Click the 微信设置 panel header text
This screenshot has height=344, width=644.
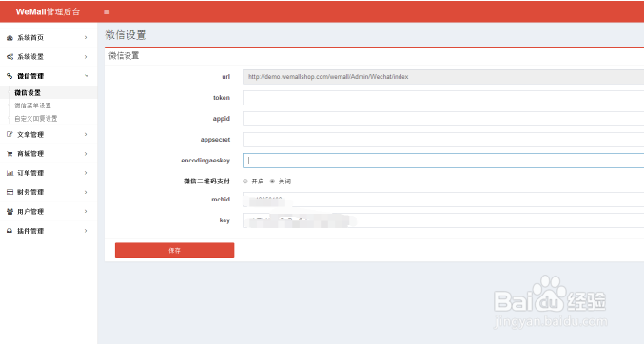pyautogui.click(x=124, y=56)
